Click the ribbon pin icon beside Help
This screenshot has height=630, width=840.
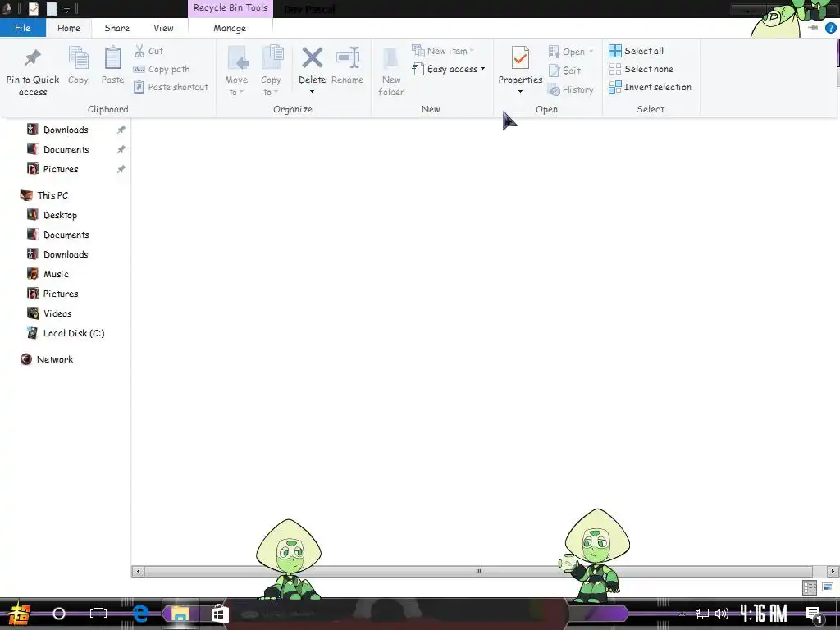(x=813, y=28)
